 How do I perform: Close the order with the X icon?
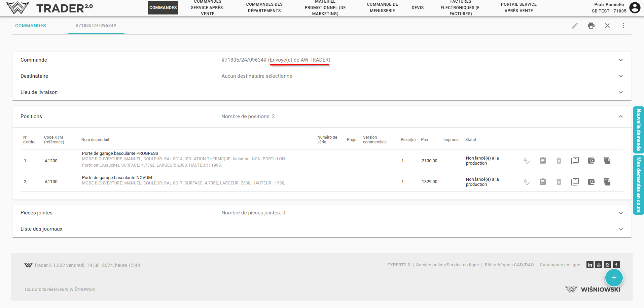click(x=607, y=26)
